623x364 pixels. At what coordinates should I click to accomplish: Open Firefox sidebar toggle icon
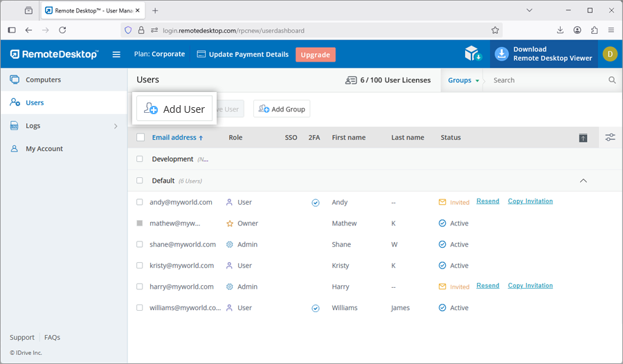(12, 30)
